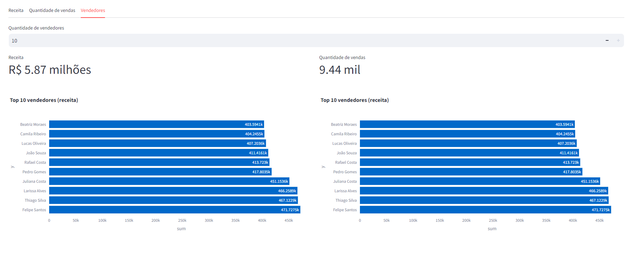Click the sum axis label of right chart
This screenshot has width=644, height=259.
[492, 229]
